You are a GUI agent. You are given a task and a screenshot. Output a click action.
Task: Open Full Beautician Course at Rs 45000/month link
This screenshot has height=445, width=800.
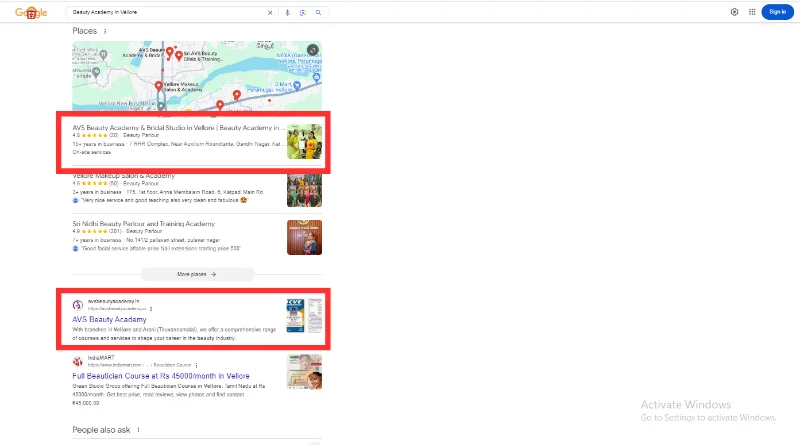click(x=161, y=376)
